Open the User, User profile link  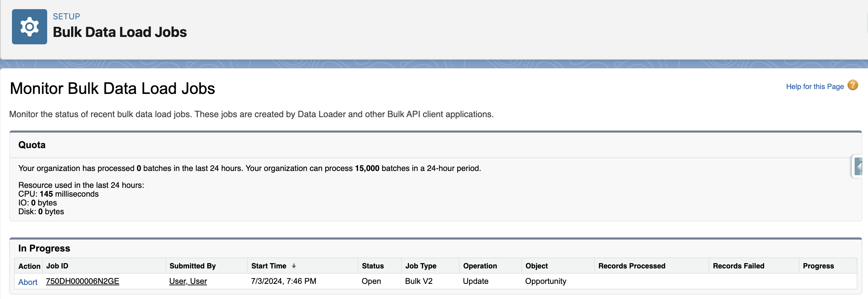(x=188, y=281)
